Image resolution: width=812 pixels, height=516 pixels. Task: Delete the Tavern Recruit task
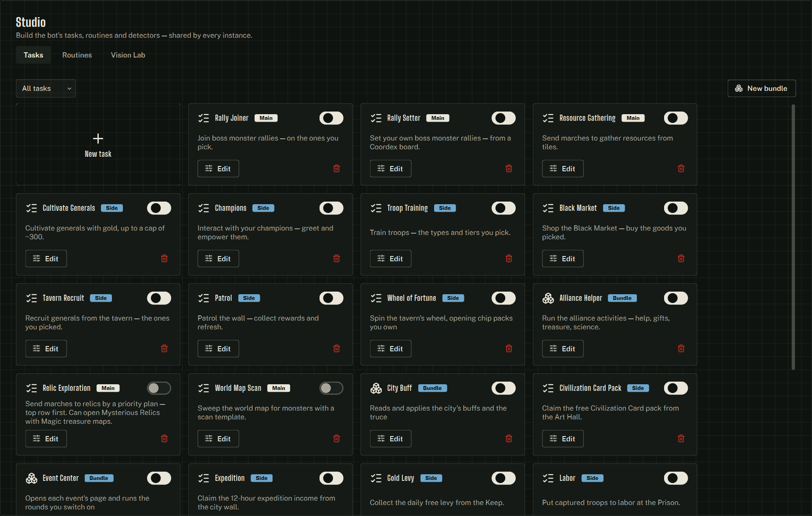[164, 349]
